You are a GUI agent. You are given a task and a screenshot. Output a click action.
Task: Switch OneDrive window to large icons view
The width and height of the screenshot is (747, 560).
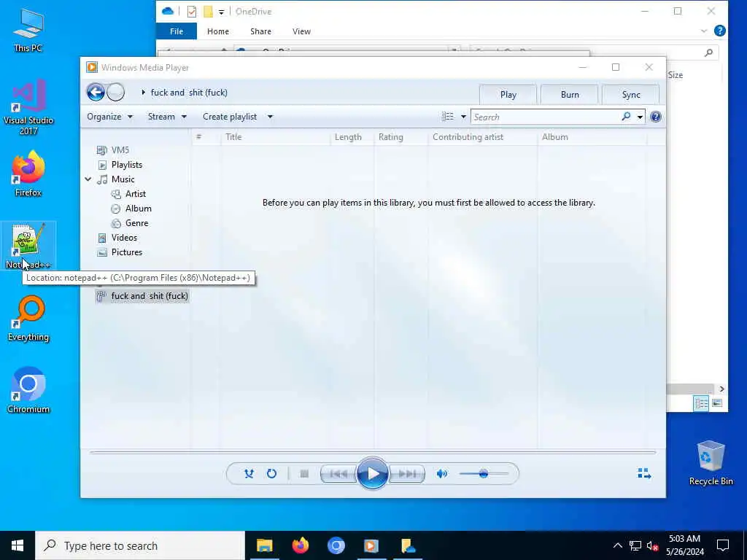coord(716,403)
